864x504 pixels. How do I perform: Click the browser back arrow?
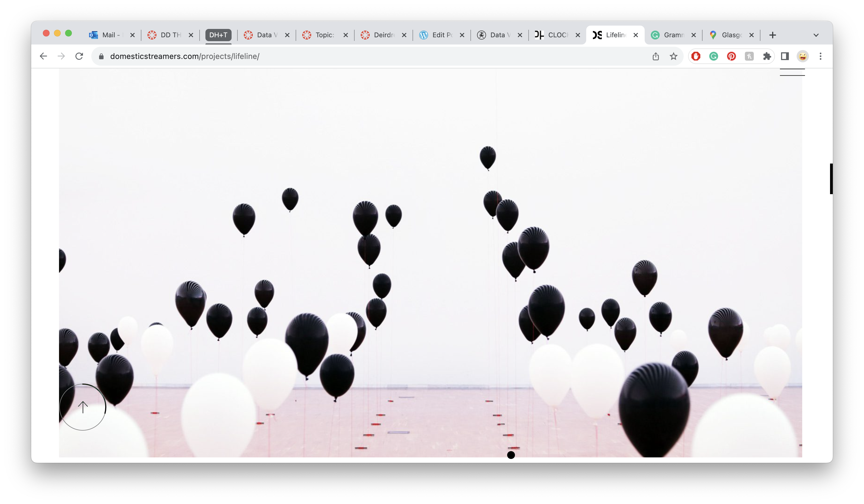43,56
